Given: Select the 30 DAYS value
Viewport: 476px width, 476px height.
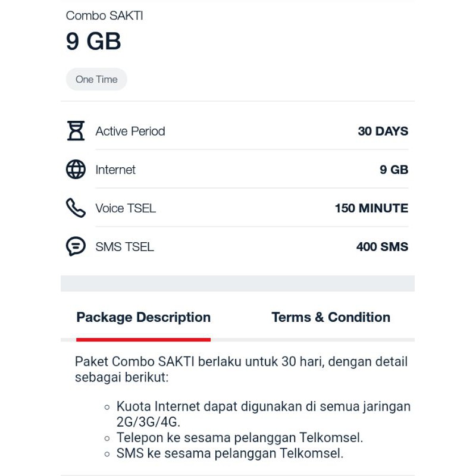Looking at the screenshot, I should pos(383,131).
